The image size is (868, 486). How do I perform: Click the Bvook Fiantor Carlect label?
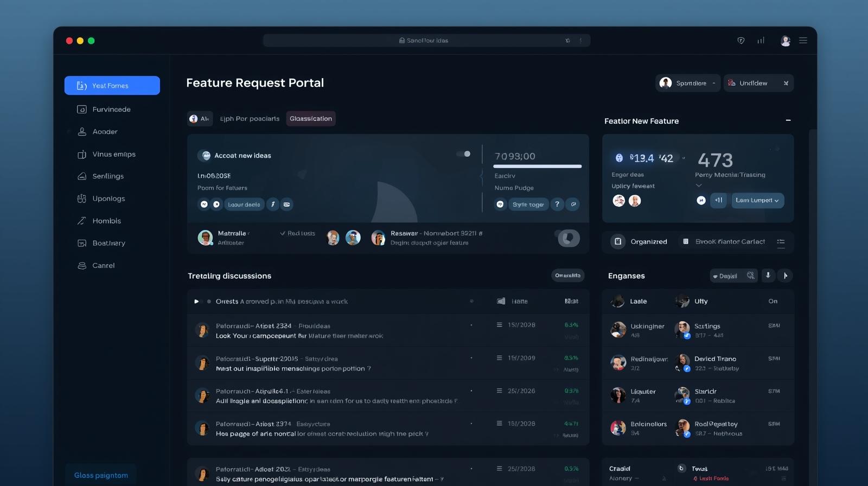pos(730,241)
